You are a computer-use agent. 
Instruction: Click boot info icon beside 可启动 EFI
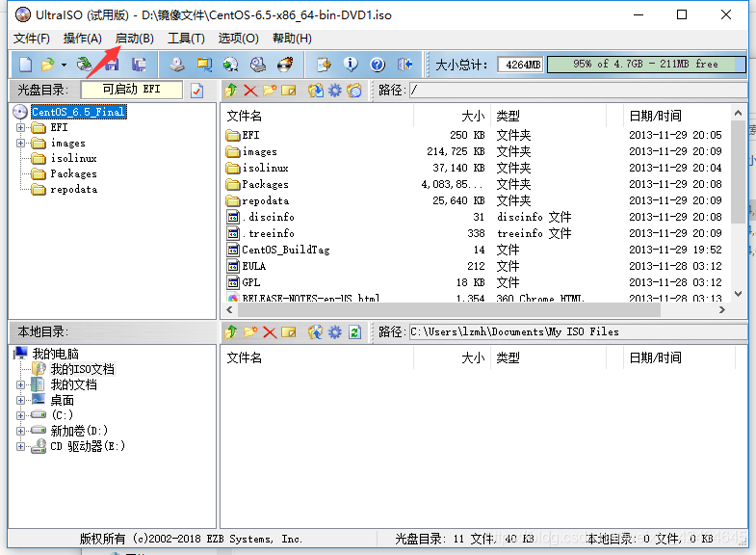point(196,91)
